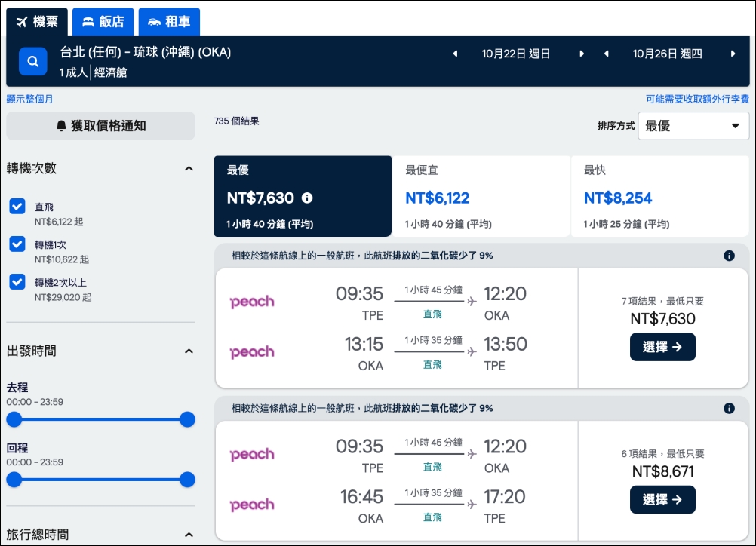Click 去程 slider right handle
The width and height of the screenshot is (756, 546).
point(187,419)
